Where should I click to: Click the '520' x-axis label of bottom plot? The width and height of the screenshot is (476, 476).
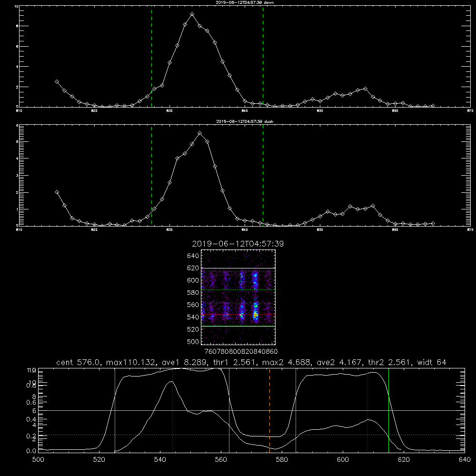[99, 460]
